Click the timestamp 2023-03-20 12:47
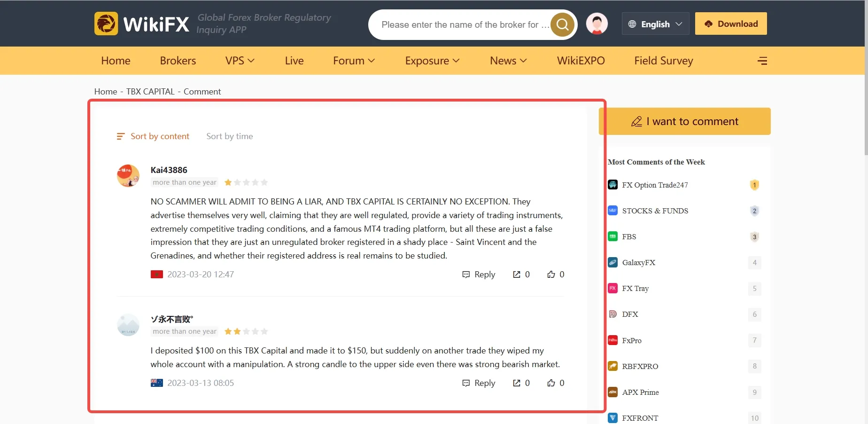This screenshot has height=424, width=868. (201, 275)
